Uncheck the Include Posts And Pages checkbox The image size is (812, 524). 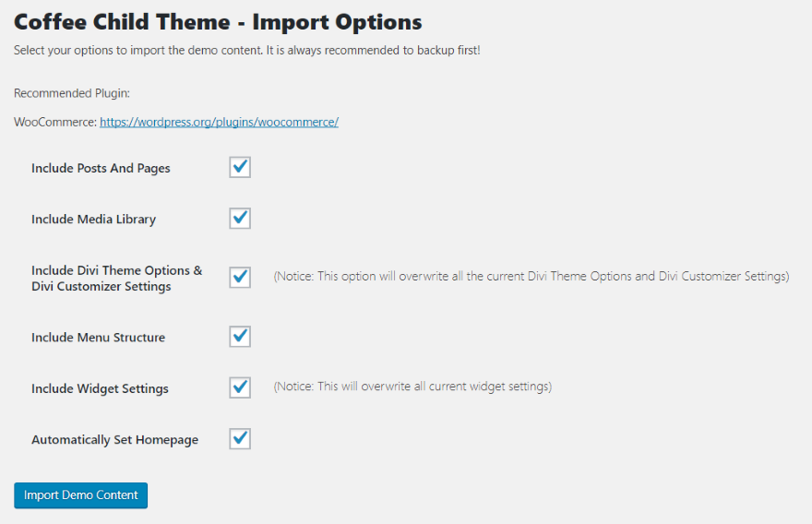click(x=240, y=167)
